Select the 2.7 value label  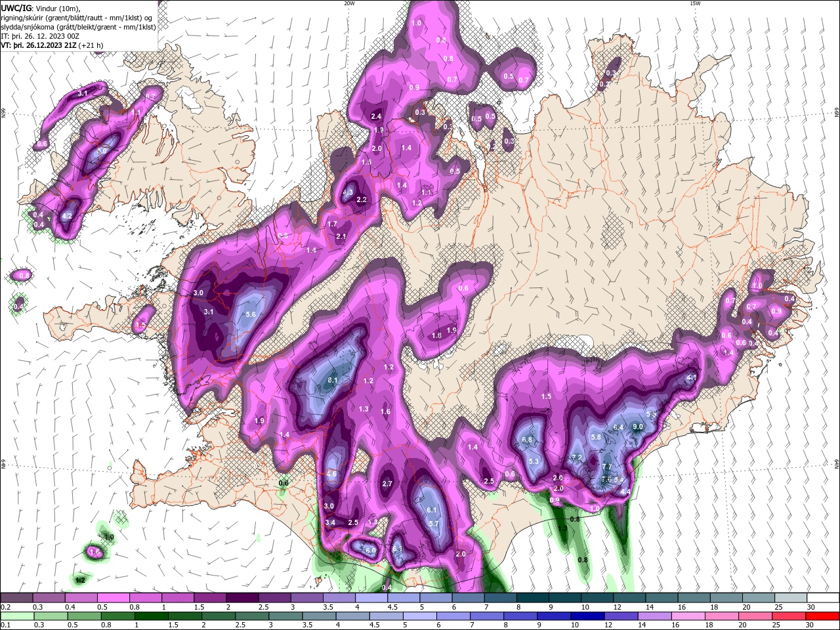[x=387, y=484]
